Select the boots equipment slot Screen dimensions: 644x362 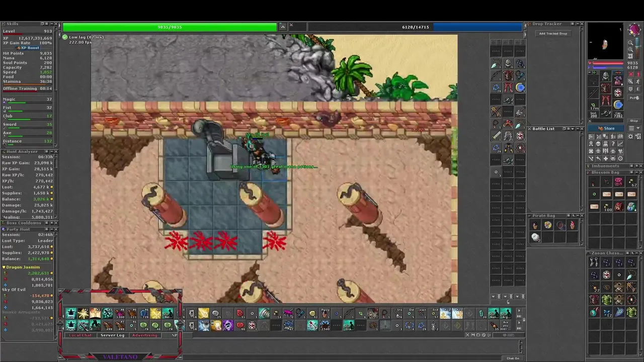[606, 112]
